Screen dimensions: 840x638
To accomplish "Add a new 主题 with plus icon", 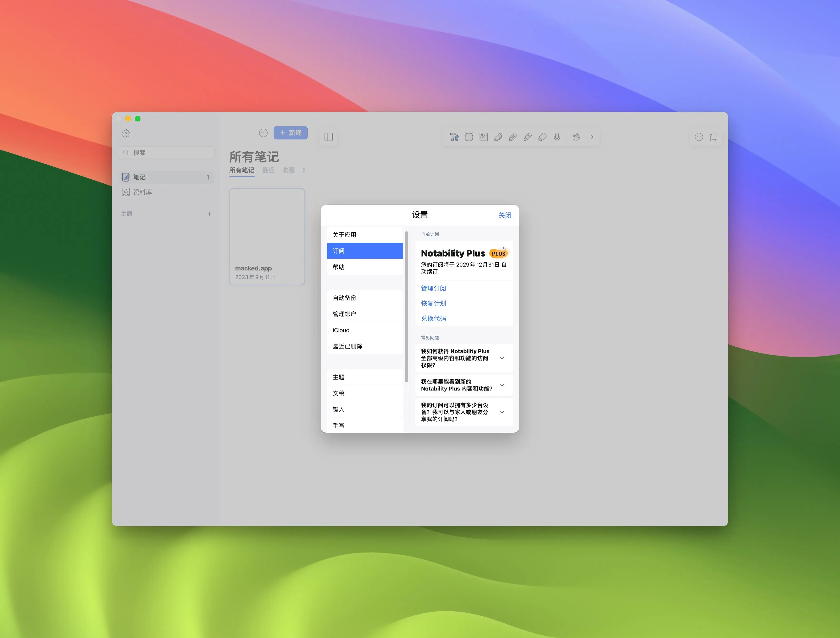I will click(209, 214).
